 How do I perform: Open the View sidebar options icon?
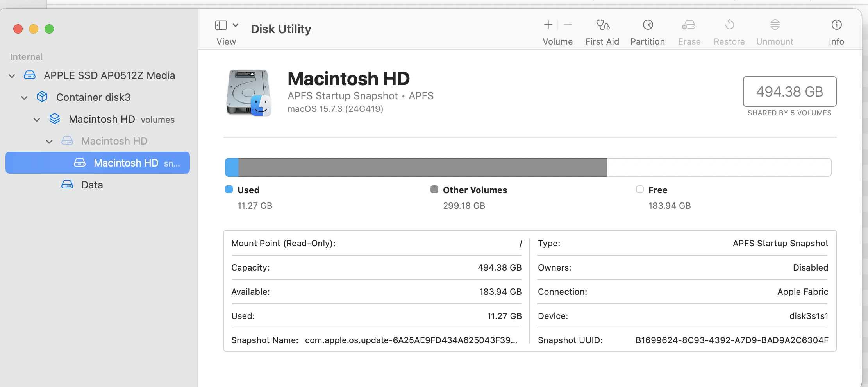tap(221, 25)
